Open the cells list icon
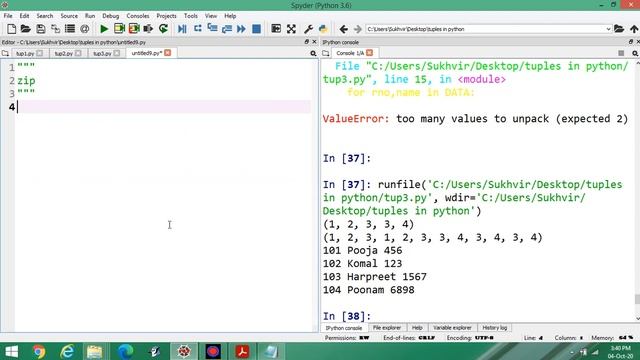This screenshot has height=360, width=640. [70, 29]
